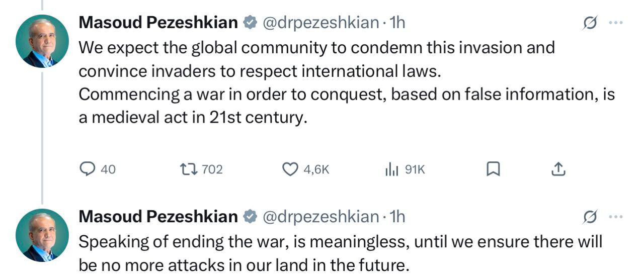Image resolution: width=644 pixels, height=276 pixels.
Task: Click Masoud Pezeshkian name on second tweet
Action: 158,217
